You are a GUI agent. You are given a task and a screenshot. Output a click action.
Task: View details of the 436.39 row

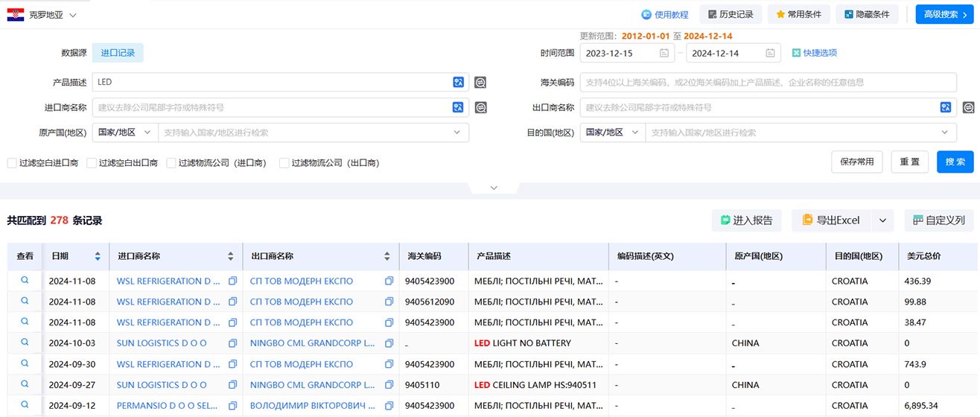25,281
